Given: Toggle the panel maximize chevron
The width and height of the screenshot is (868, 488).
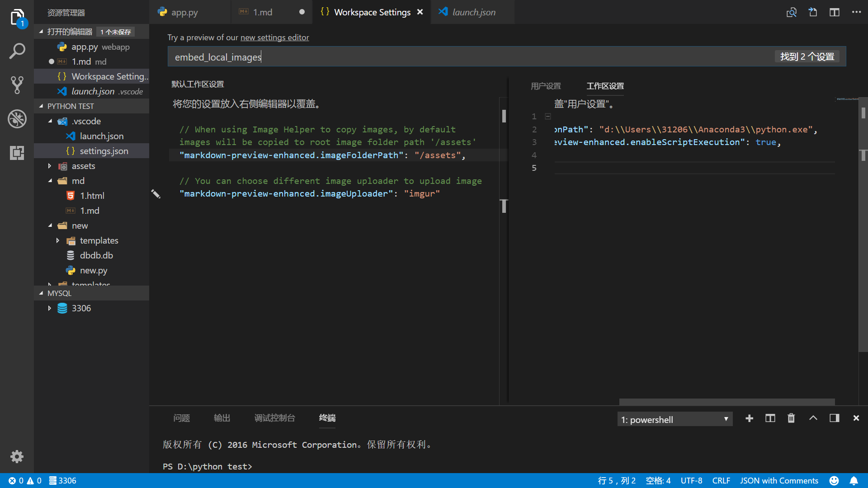Looking at the screenshot, I should pyautogui.click(x=813, y=418).
